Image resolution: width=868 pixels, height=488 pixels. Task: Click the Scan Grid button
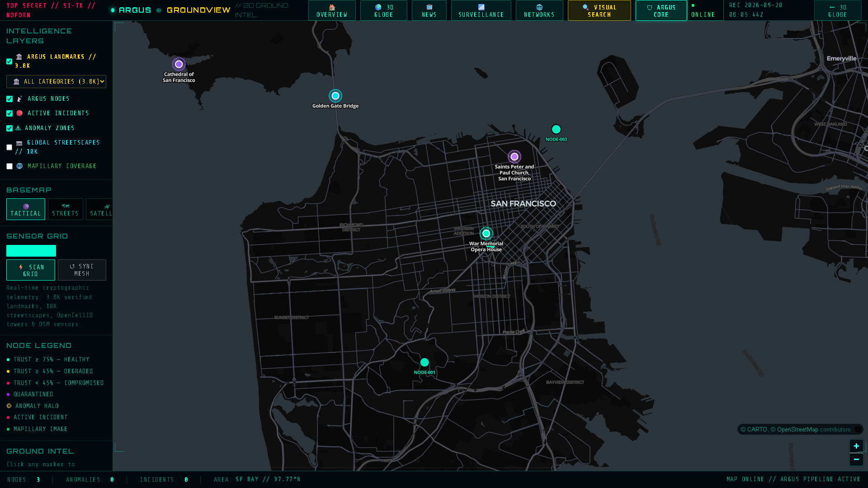point(31,270)
